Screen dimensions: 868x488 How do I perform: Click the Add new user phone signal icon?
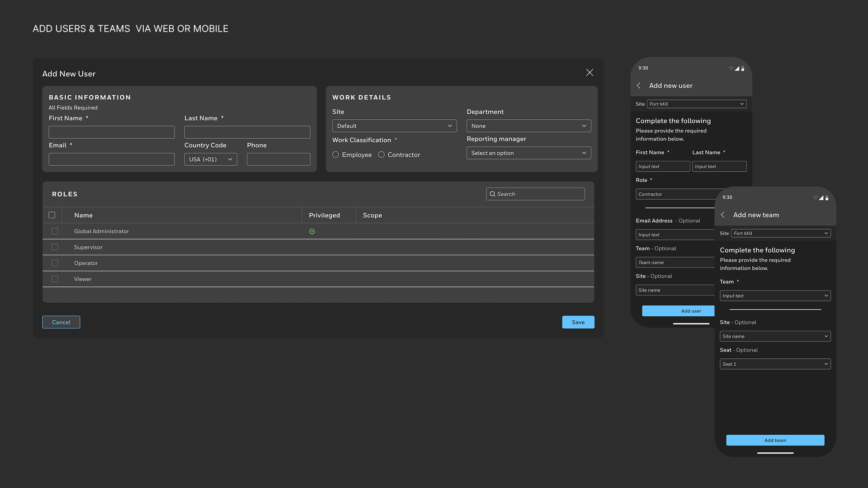coord(737,69)
